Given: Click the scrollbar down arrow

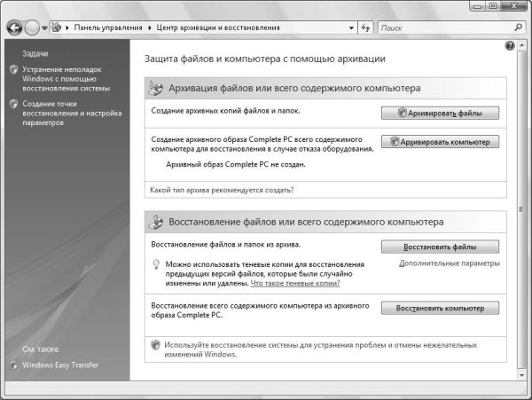Looking at the screenshot, I should point(521,375).
